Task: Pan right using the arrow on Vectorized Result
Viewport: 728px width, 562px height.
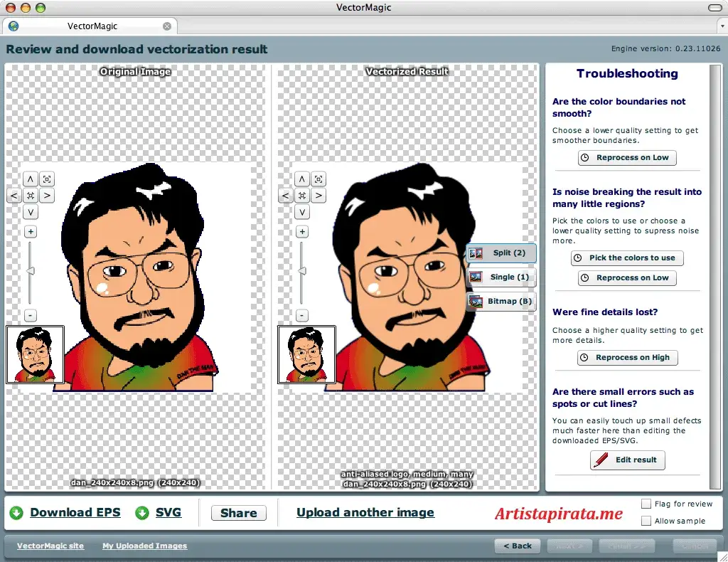Action: coord(318,195)
